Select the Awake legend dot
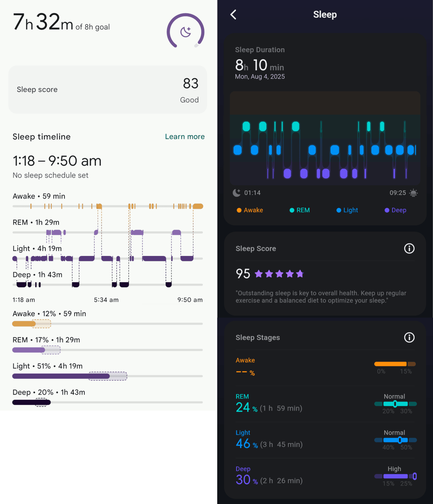This screenshot has height=504, width=433. click(239, 210)
